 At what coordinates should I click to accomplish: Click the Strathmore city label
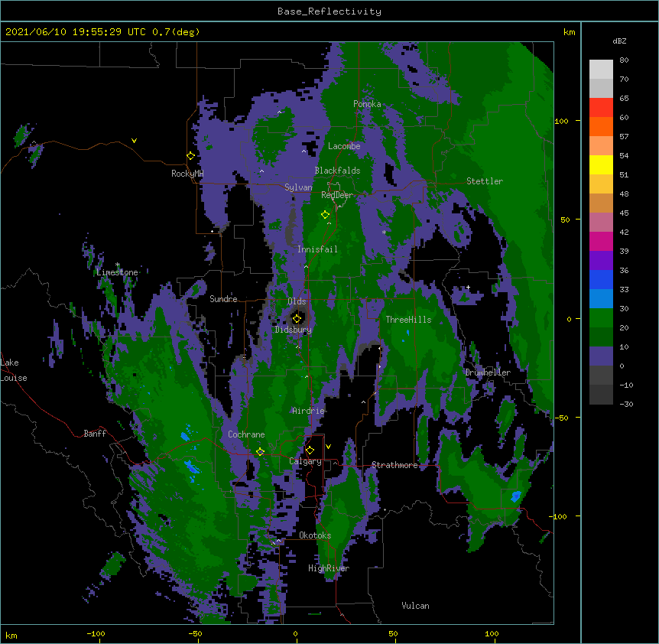[394, 465]
